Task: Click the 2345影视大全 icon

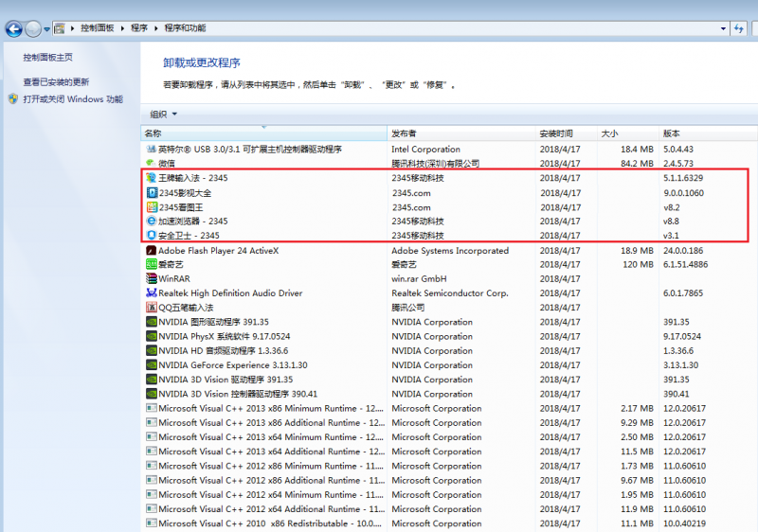Action: 152,192
